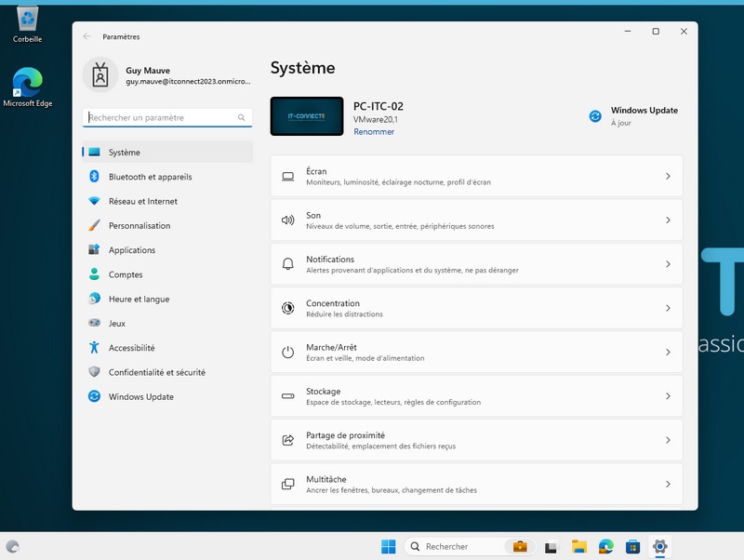744x560 pixels.
Task: Open Réseau et Internet wifi icon
Action: (94, 201)
